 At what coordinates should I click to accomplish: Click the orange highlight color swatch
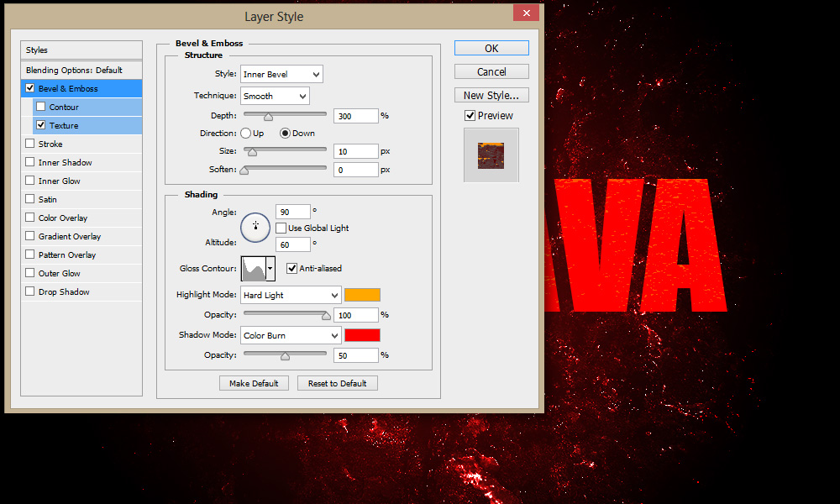click(x=362, y=295)
